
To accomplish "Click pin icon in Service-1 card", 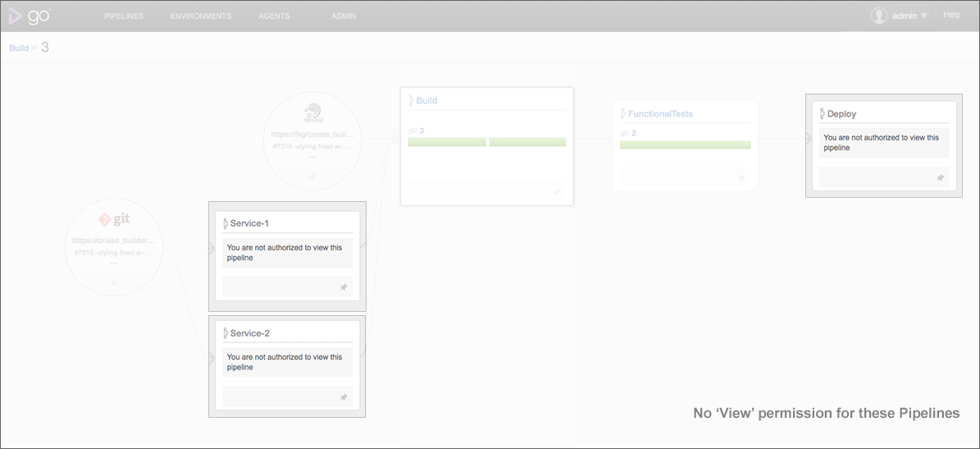I will coord(344,287).
